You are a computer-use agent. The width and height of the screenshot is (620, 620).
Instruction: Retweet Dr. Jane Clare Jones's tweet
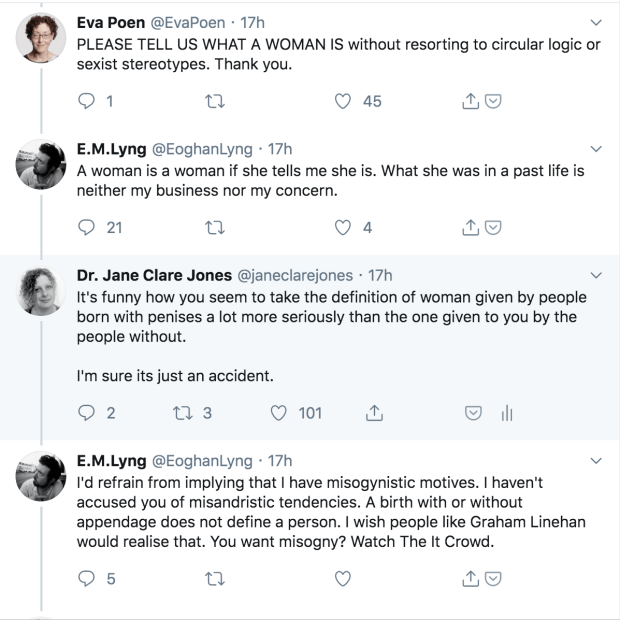(181, 412)
